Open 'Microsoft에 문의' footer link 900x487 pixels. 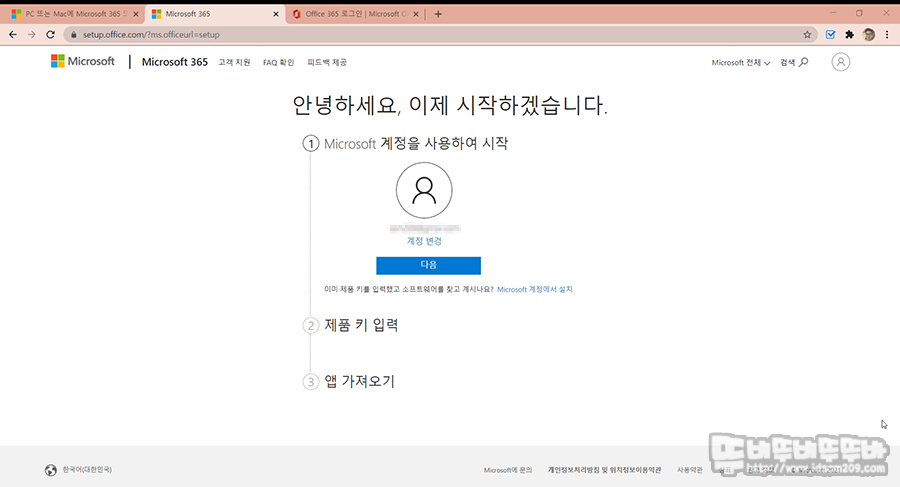click(x=508, y=470)
